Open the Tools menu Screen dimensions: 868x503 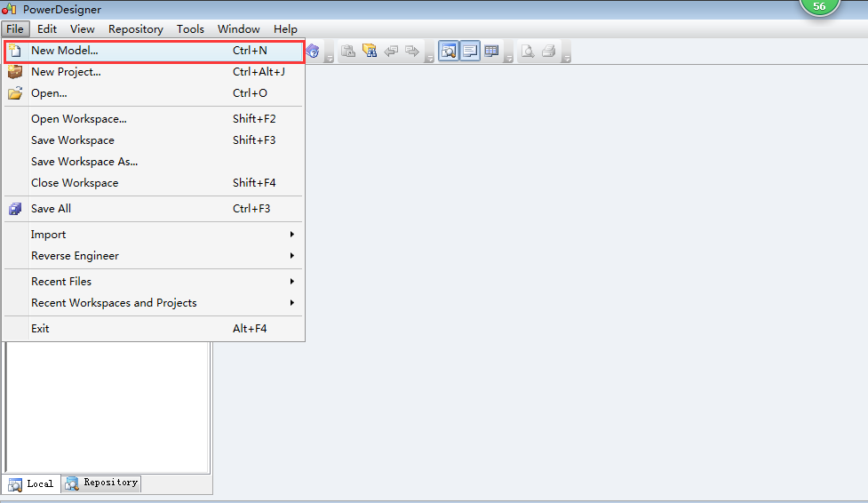point(190,28)
